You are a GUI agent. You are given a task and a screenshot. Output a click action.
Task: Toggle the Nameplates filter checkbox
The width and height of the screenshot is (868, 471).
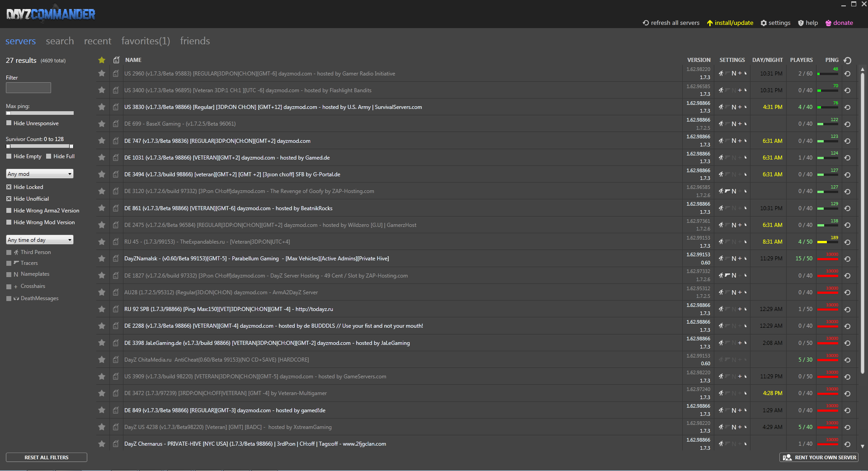point(9,274)
